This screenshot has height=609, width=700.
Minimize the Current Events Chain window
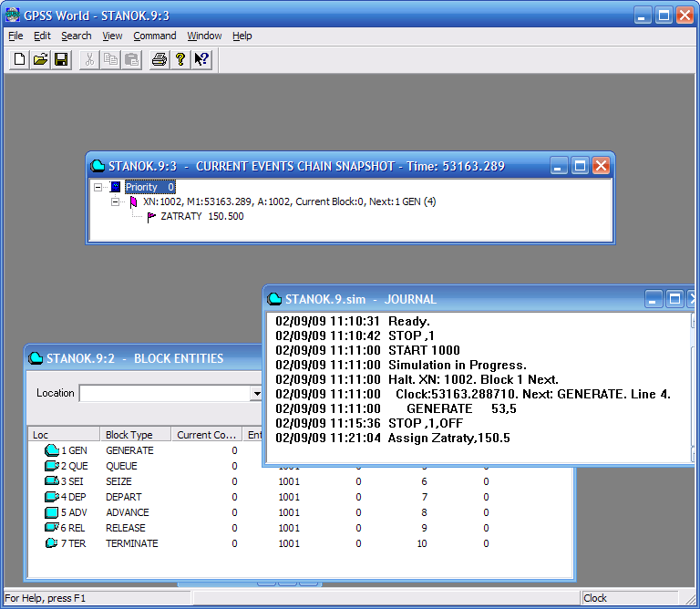(x=559, y=166)
